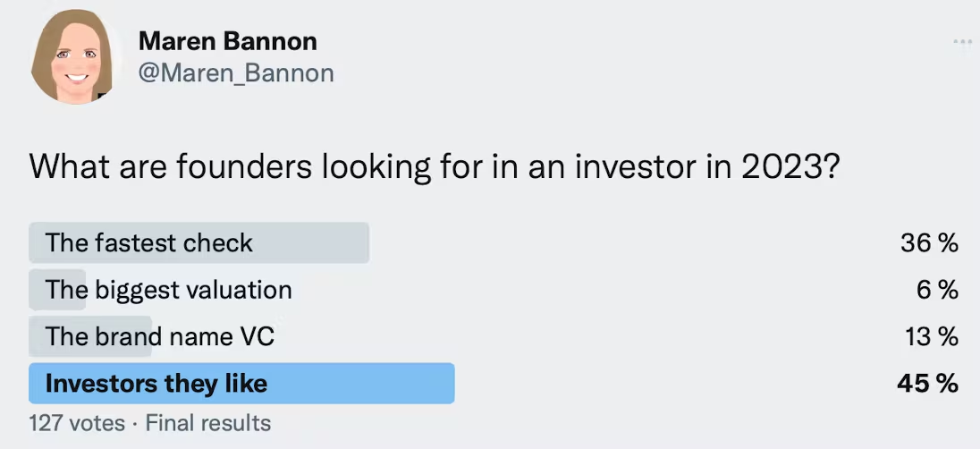The height and width of the screenshot is (449, 980).
Task: Choose "The biggest valuation" poll option
Action: 169,290
